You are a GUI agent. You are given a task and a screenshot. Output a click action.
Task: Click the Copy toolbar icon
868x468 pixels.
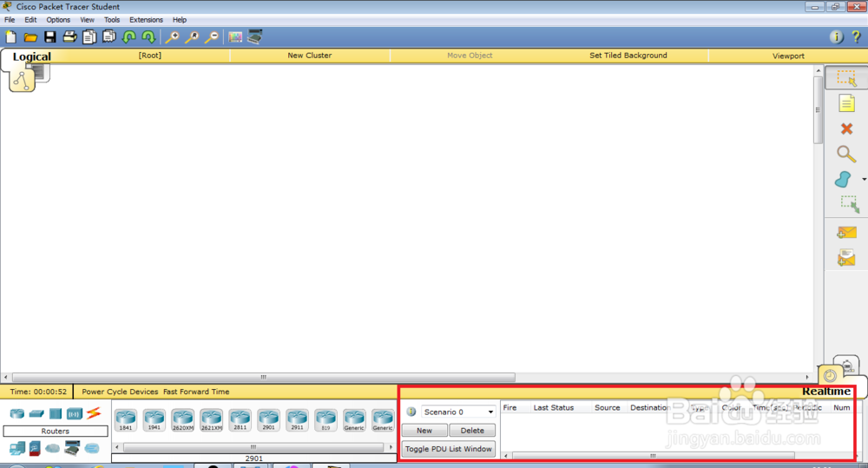point(89,37)
